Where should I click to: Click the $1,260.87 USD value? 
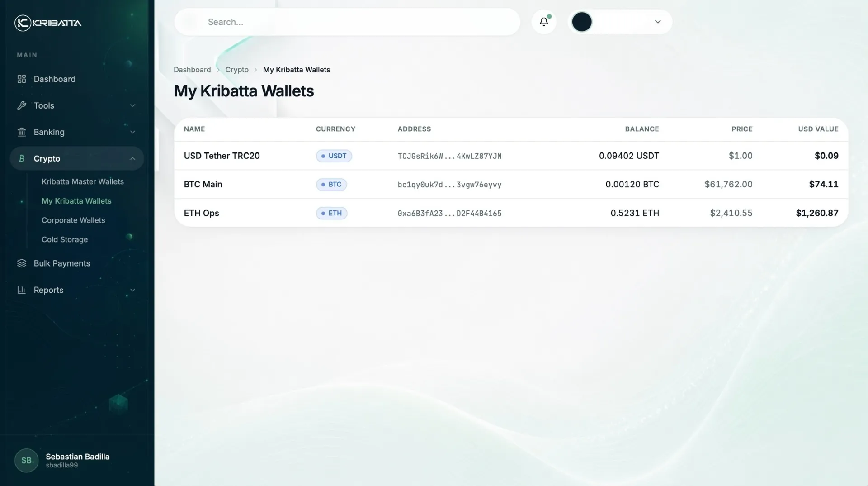[x=817, y=213]
